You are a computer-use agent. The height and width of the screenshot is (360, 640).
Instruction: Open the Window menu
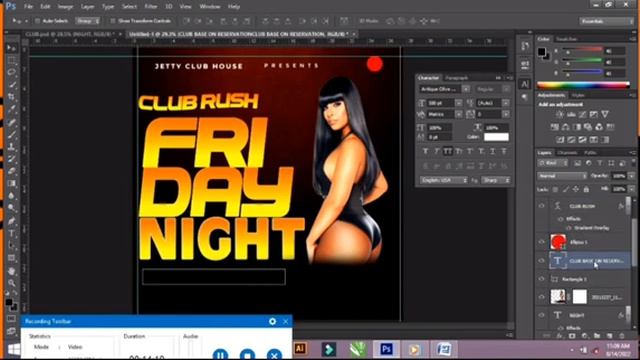coord(210,7)
